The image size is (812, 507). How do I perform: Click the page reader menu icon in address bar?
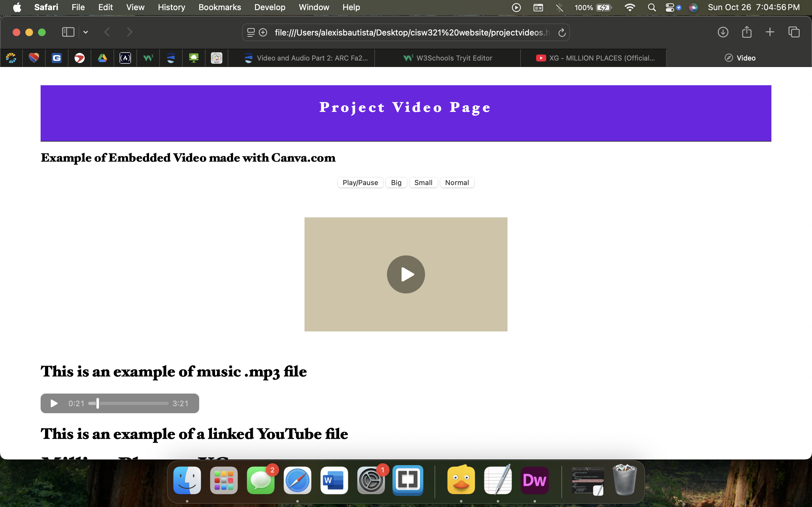[251, 33]
